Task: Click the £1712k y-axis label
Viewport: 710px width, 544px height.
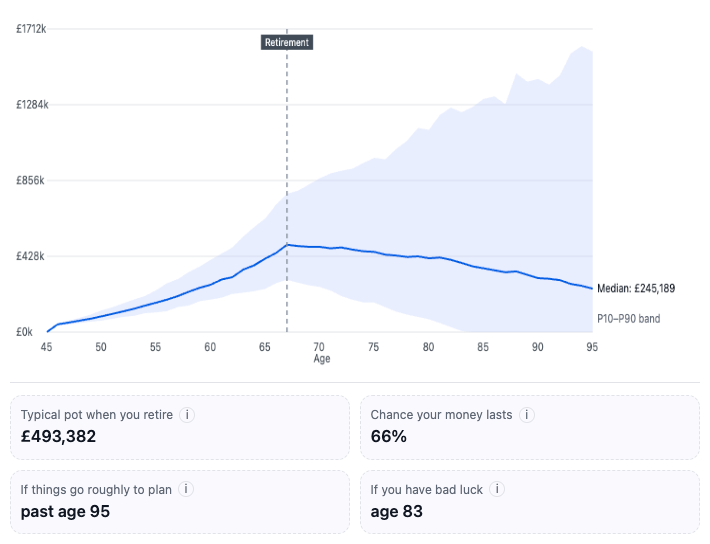Action: pyautogui.click(x=31, y=29)
